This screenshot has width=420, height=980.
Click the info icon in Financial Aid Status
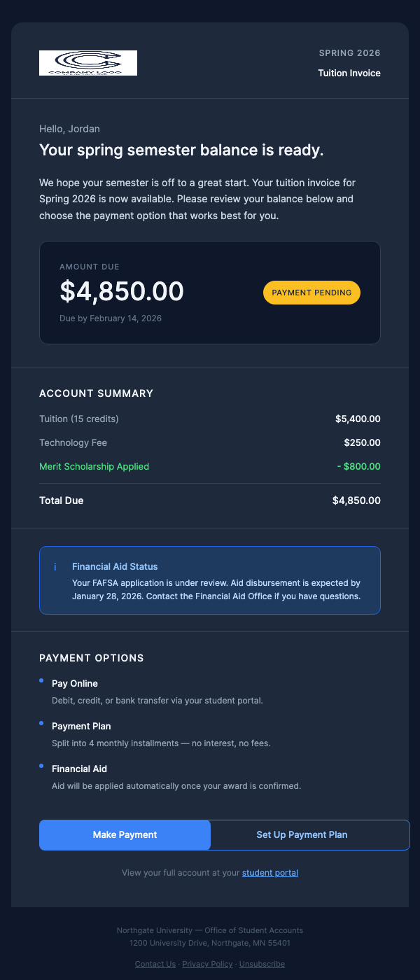pyautogui.click(x=57, y=566)
